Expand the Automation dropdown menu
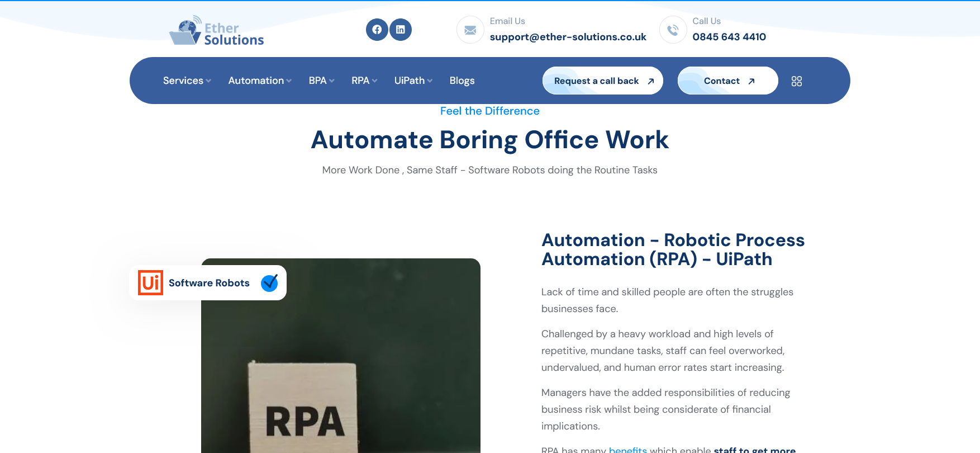The height and width of the screenshot is (453, 980). [x=259, y=81]
